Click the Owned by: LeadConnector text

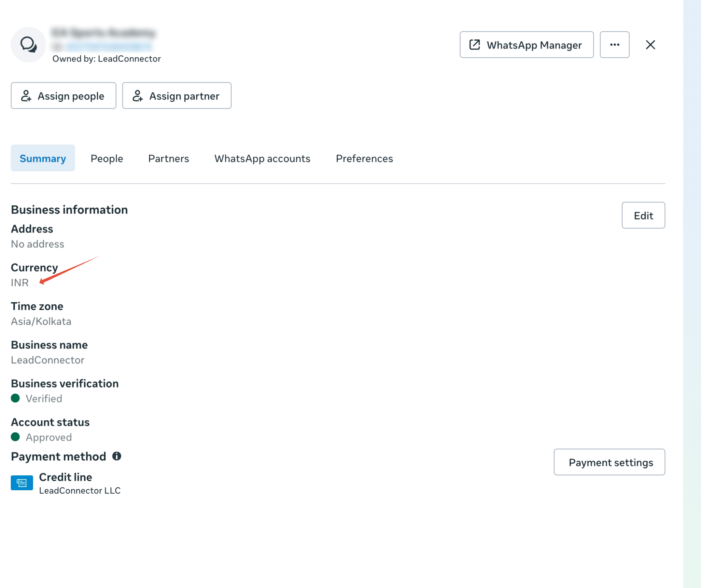pyautogui.click(x=107, y=59)
